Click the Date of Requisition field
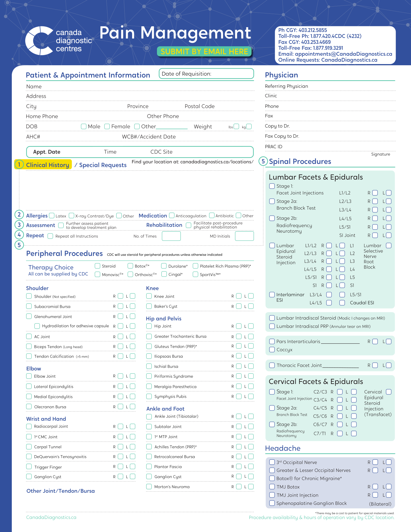The height and width of the screenshot is (532, 411). coord(206,74)
